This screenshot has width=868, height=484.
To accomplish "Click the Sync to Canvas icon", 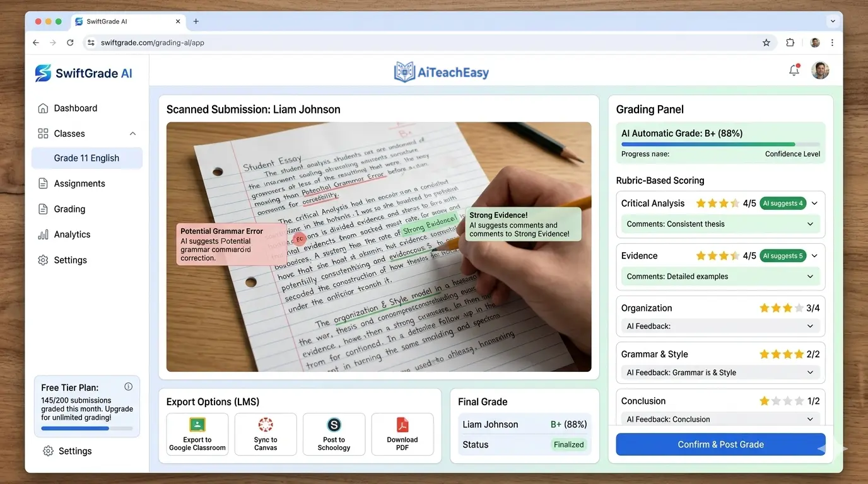I will 266,425.
